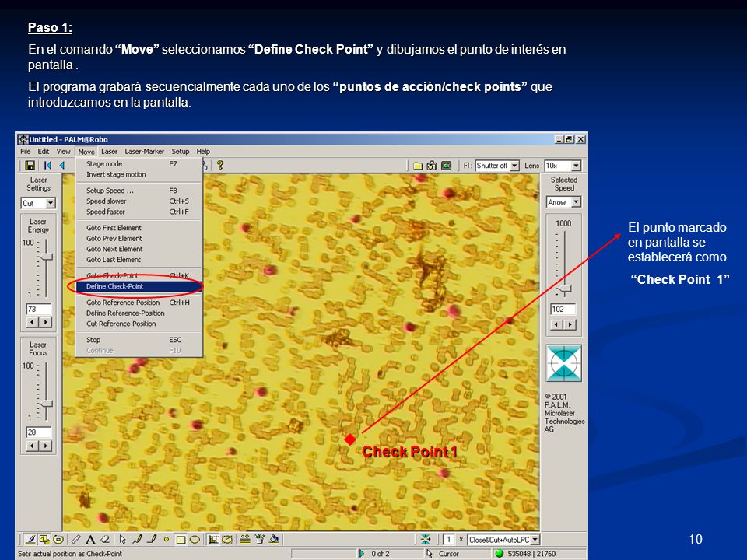
Task: Click the paint brush cup tool icon
Action: point(259,540)
